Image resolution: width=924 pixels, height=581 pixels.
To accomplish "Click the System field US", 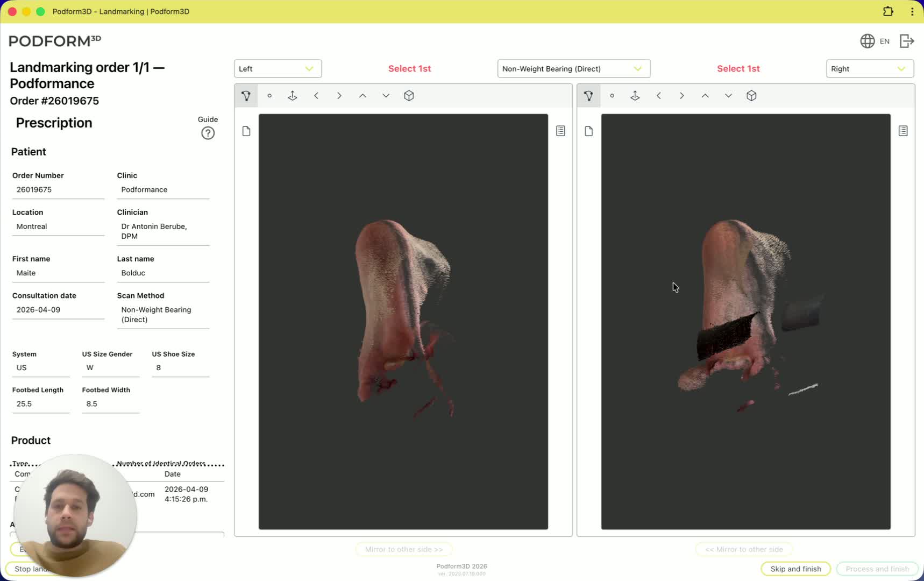I will coord(41,368).
